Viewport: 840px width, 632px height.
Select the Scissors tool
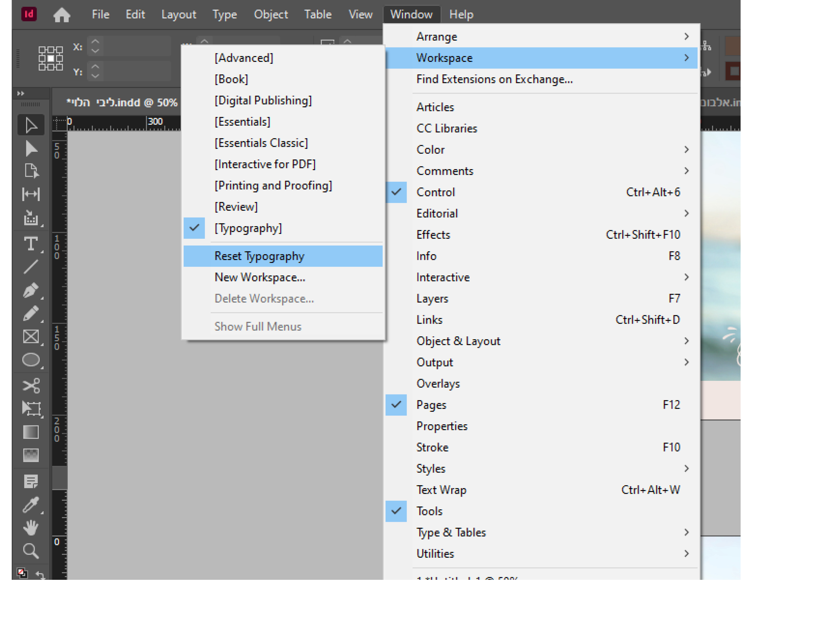31,385
